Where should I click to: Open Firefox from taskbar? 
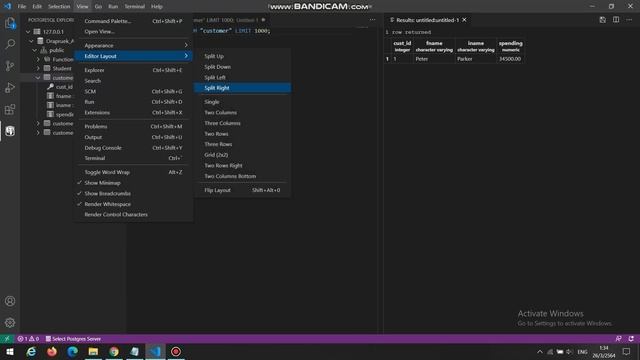(52, 351)
